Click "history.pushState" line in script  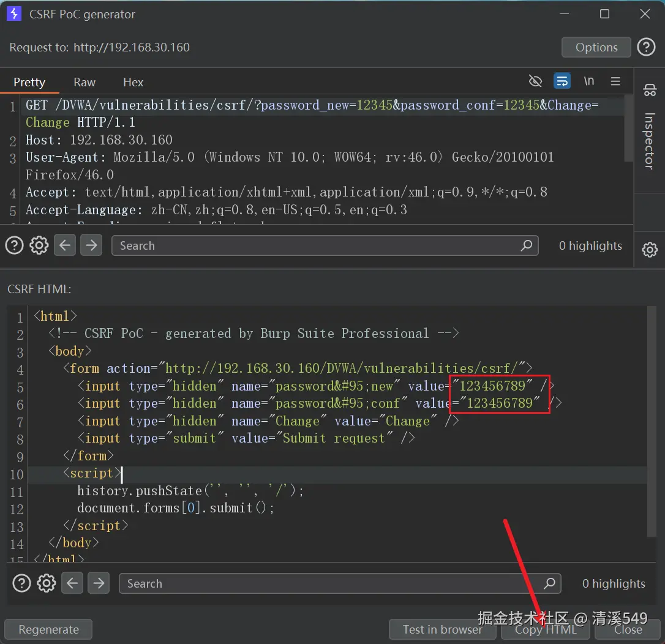190,490
